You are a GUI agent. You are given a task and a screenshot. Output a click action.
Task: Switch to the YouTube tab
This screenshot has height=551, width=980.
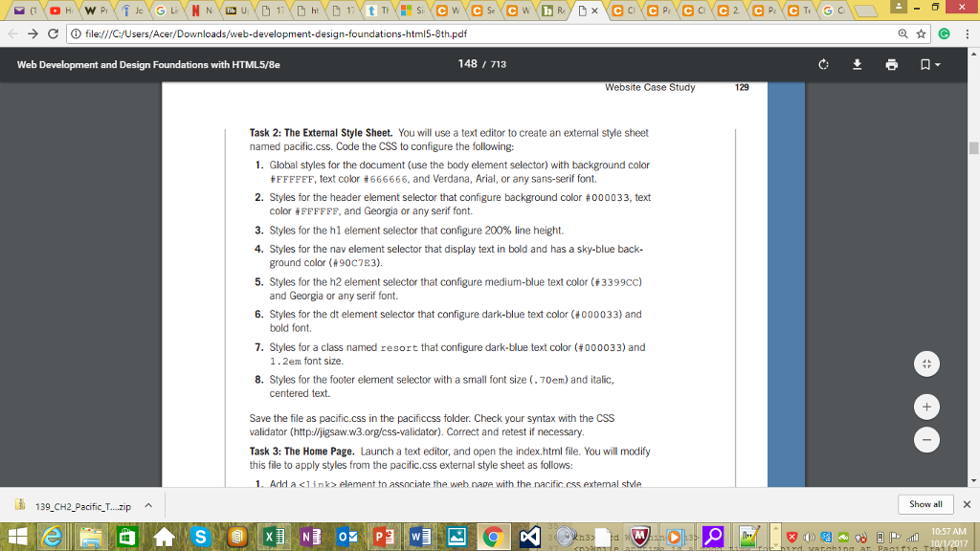click(x=60, y=11)
